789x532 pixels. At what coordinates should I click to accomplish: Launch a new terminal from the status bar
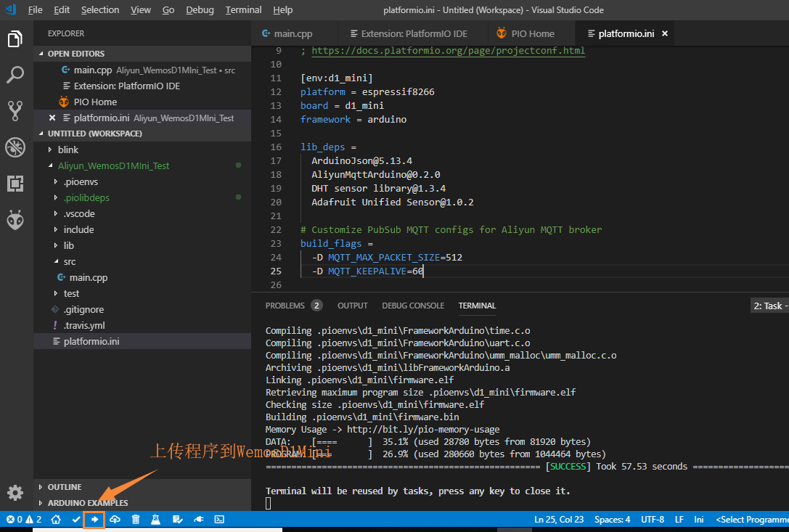218,520
